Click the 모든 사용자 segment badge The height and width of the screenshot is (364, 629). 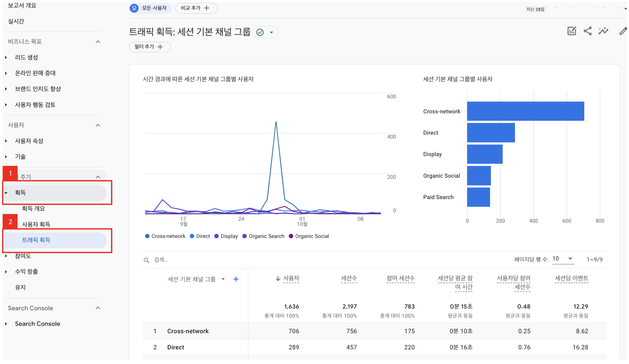(x=150, y=8)
